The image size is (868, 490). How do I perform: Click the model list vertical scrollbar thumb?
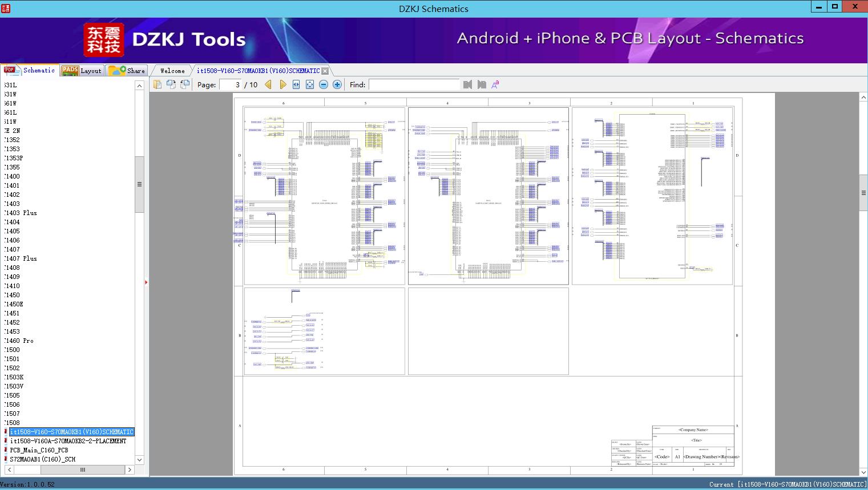coord(139,184)
